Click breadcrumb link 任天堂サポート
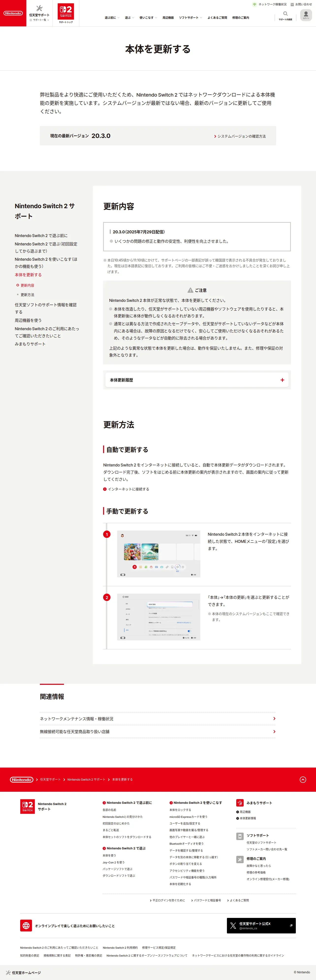This screenshot has height=980, width=316. (50, 779)
